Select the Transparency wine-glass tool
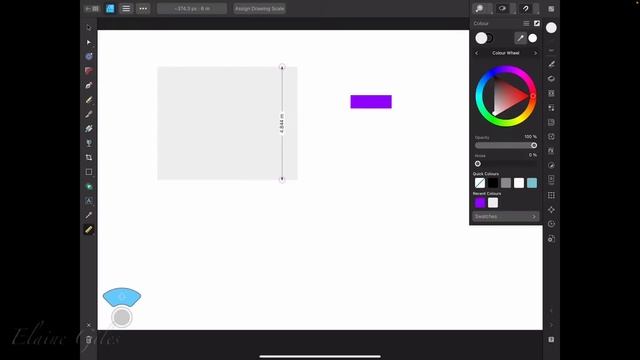640x360 pixels. coord(89,143)
